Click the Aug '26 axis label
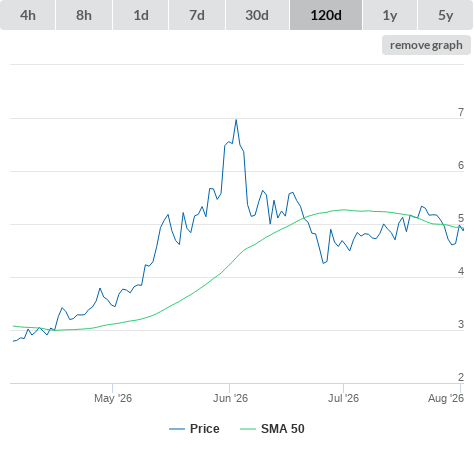Image resolution: width=474 pixels, height=455 pixels. (446, 398)
